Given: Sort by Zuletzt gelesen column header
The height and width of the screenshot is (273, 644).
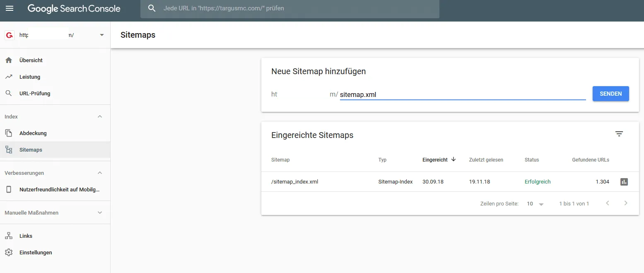Looking at the screenshot, I should pyautogui.click(x=486, y=160).
